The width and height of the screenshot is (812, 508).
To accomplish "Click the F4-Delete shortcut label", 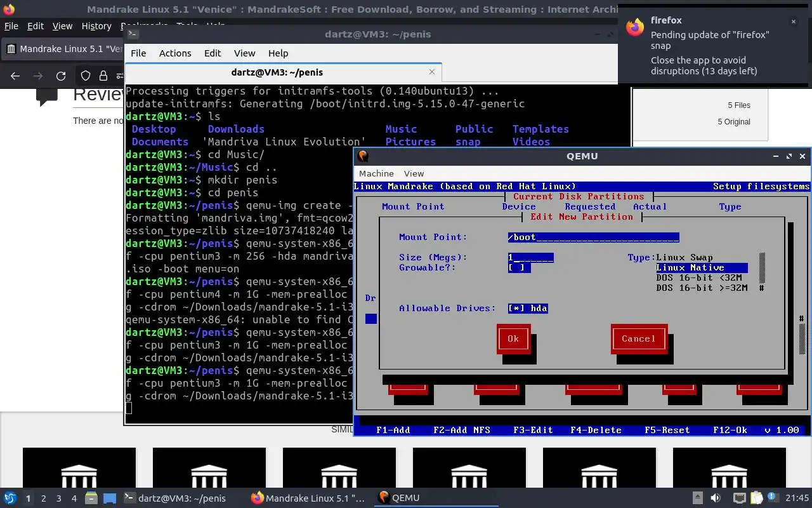I will [596, 430].
